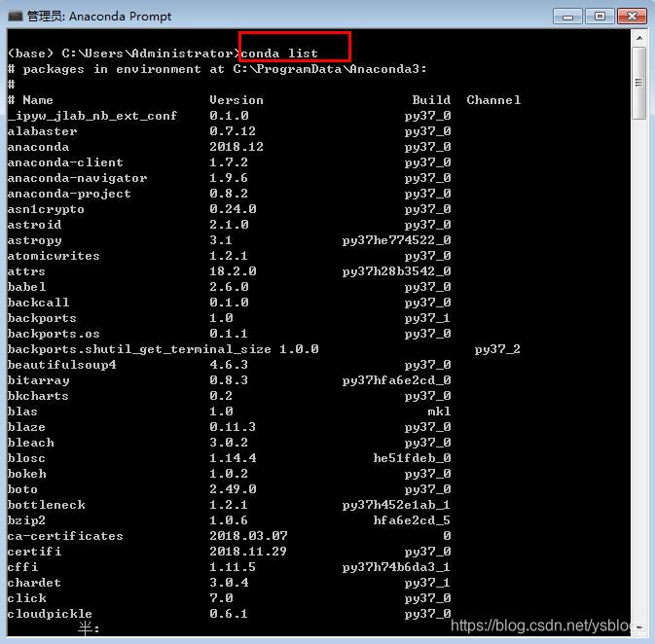Minimize the Anaconda Prompt window

567,17
